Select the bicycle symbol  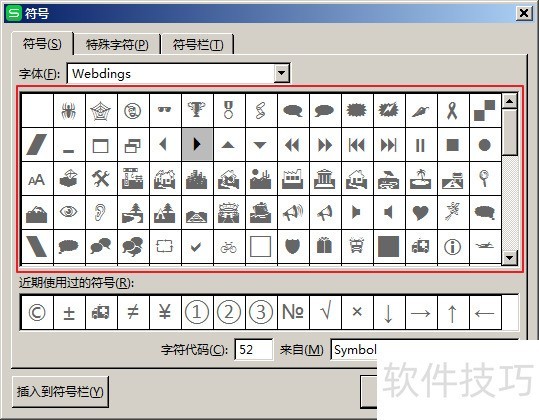229,247
